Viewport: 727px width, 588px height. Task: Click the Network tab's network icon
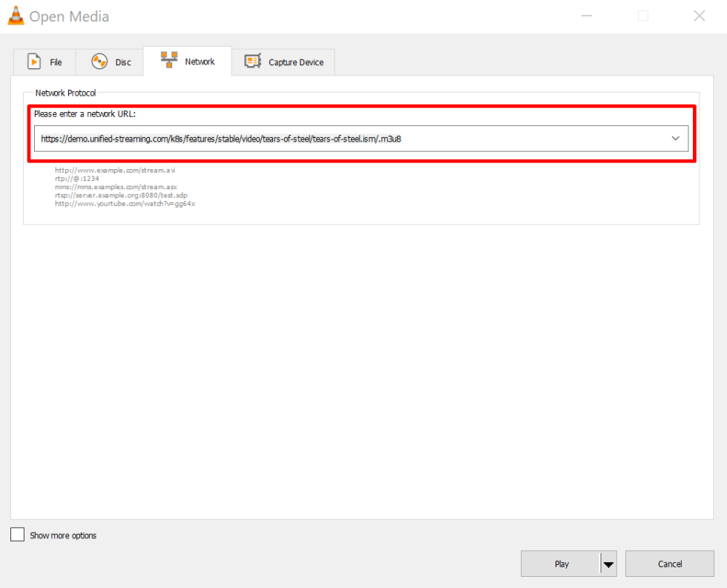(169, 59)
